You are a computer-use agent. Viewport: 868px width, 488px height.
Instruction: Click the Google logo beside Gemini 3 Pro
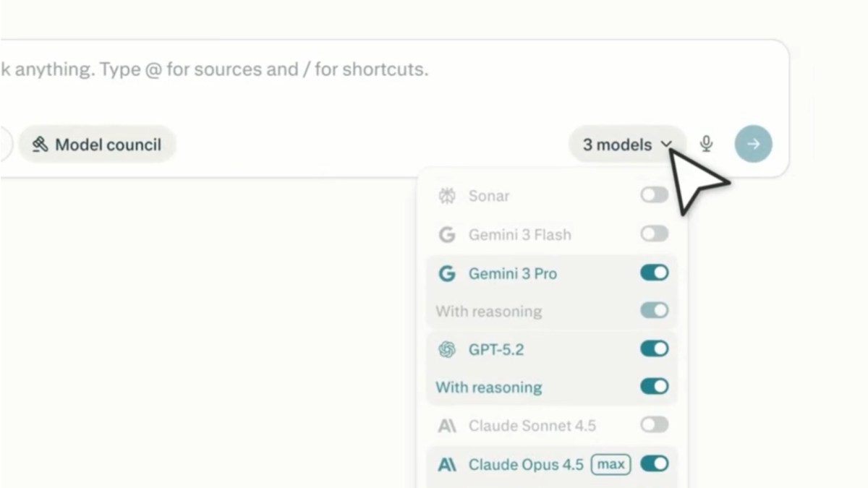tap(447, 274)
